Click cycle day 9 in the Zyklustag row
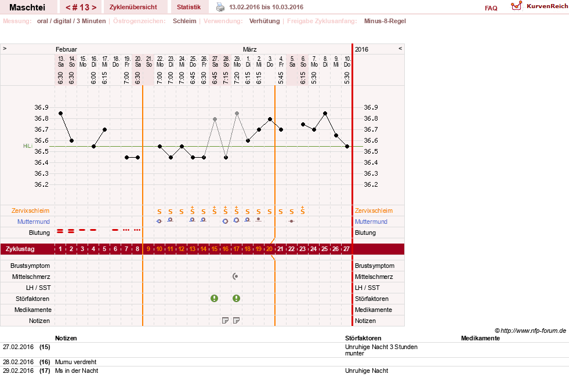 coord(148,249)
